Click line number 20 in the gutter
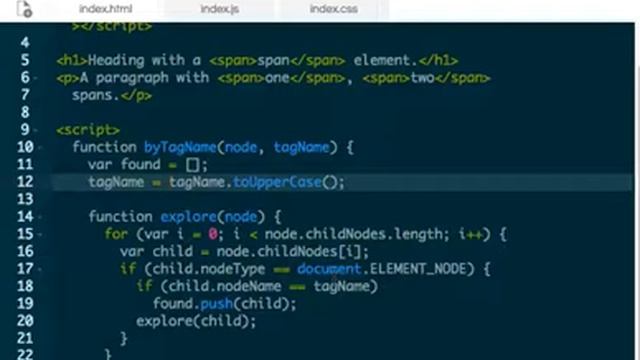640x360 pixels. 25,321
